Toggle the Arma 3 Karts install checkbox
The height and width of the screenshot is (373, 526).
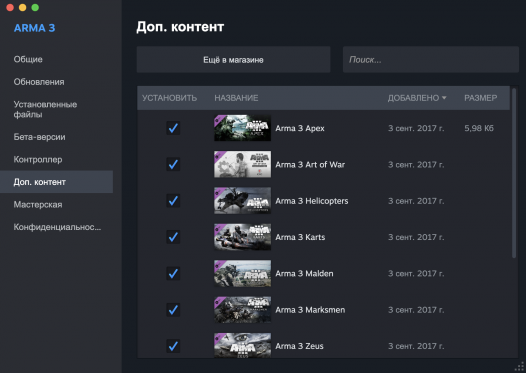173,237
